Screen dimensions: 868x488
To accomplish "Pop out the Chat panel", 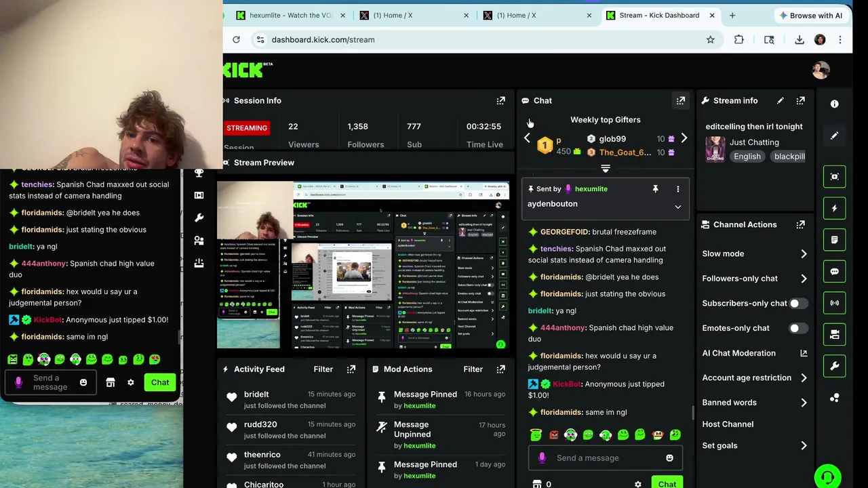I will [x=680, y=100].
